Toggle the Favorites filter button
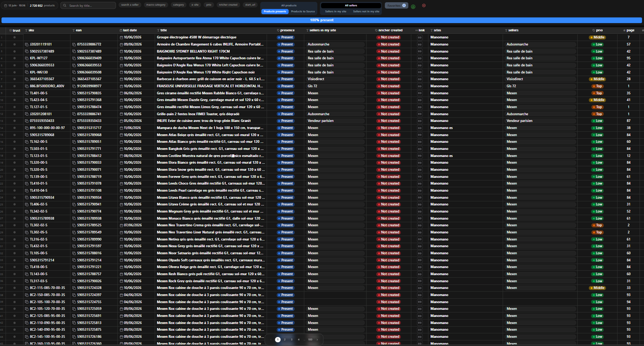The height and width of the screenshot is (346, 644). click(x=396, y=6)
